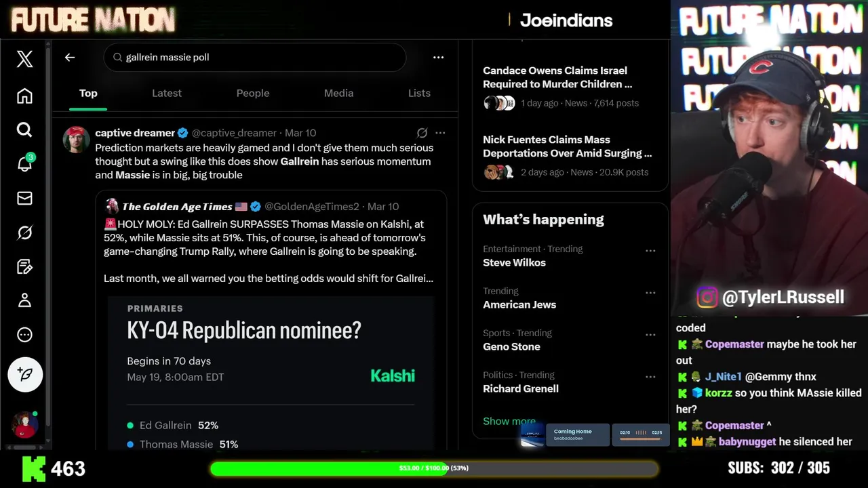Screen dimensions: 868x488
Task: Click search field with gallrein massie poll
Action: [x=255, y=58]
